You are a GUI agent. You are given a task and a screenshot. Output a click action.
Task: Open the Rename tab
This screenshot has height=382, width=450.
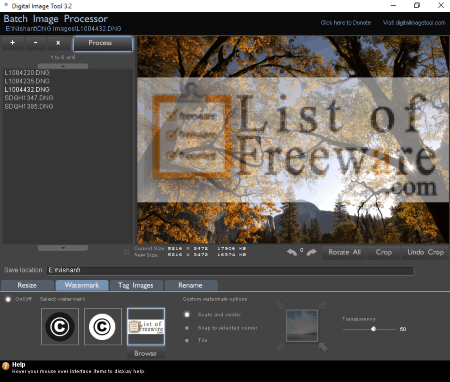point(191,285)
